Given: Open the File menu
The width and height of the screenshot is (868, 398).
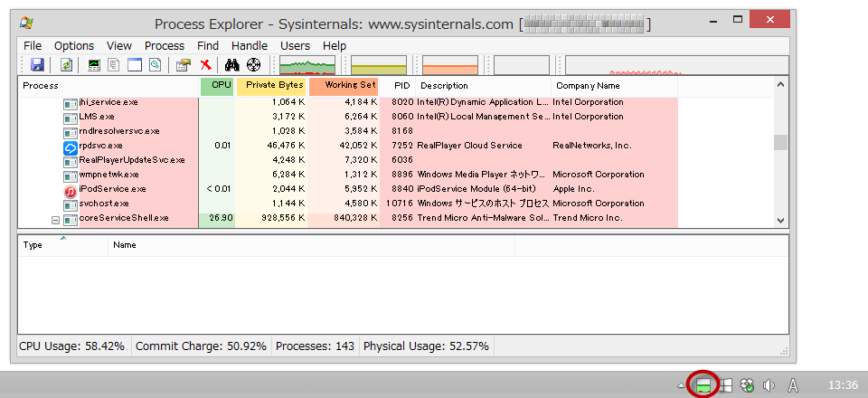Looking at the screenshot, I should click(x=33, y=46).
